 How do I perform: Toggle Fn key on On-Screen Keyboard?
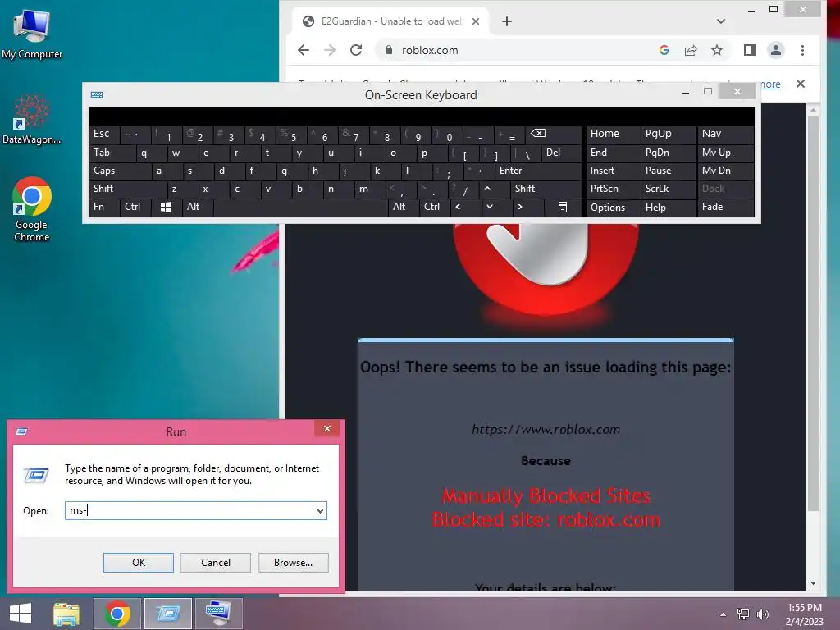[104, 207]
